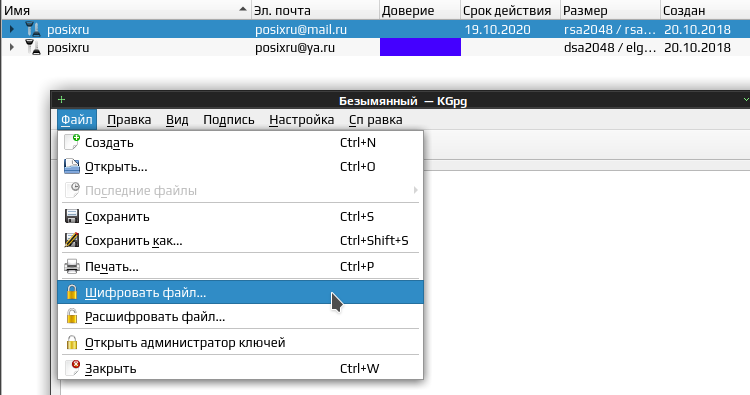Screen dimensions: 750x395
Task: Sort keys by Срок действия column
Action: (510, 11)
